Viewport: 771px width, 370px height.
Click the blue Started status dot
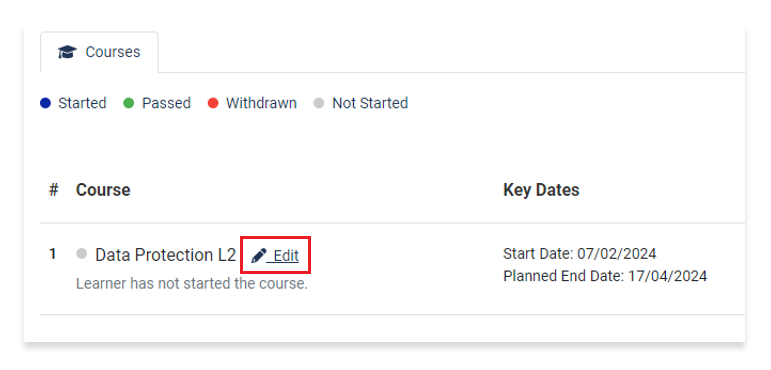45,103
